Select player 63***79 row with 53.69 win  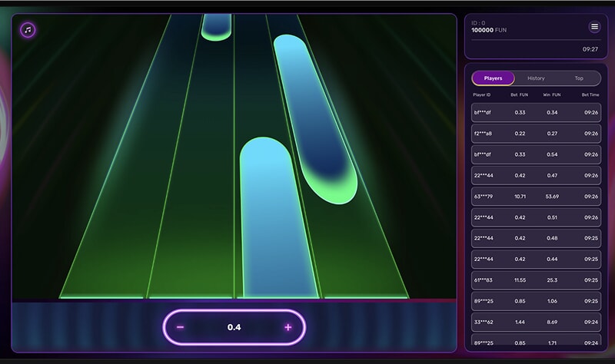pos(536,196)
